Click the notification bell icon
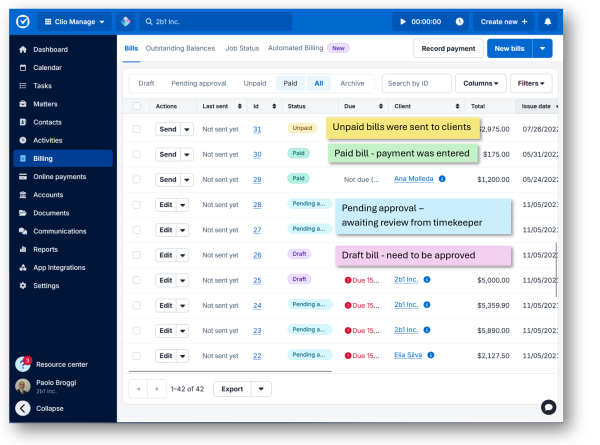Image resolution: width=600 pixels, height=445 pixels. click(x=547, y=21)
